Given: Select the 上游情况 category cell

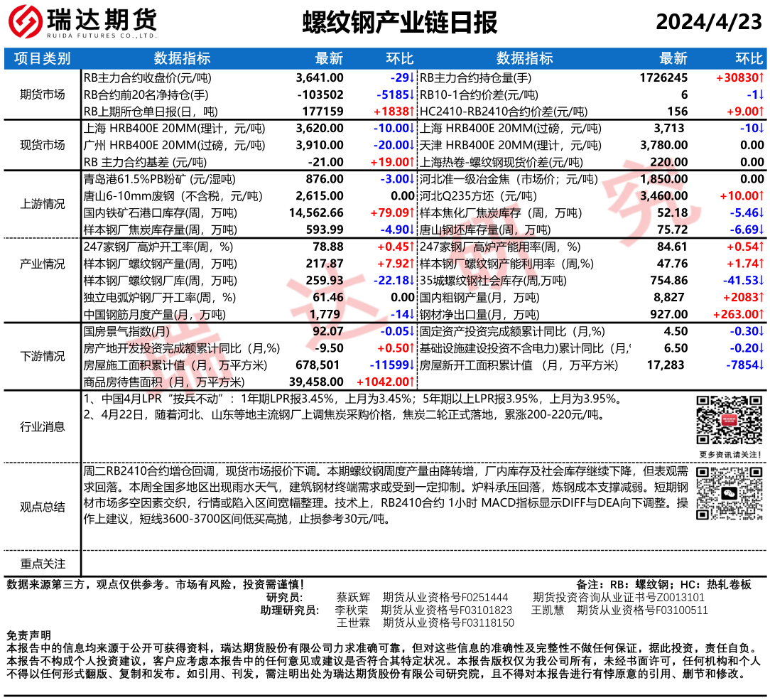Looking at the screenshot, I should (43, 204).
